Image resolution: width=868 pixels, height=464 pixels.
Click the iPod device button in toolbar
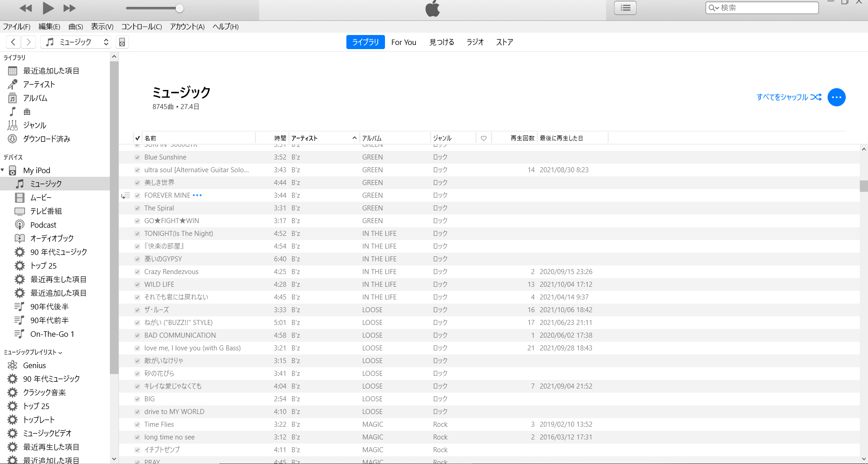click(x=122, y=42)
